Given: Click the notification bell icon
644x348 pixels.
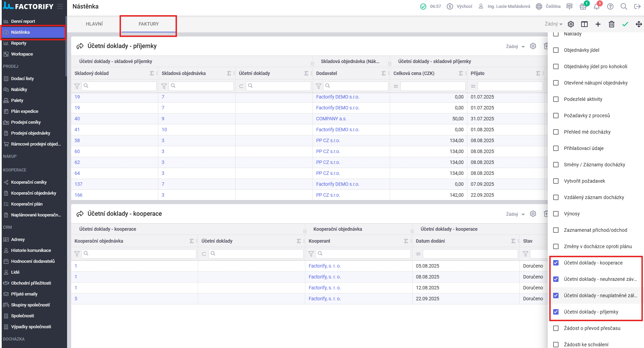Looking at the screenshot, I should [596, 7].
